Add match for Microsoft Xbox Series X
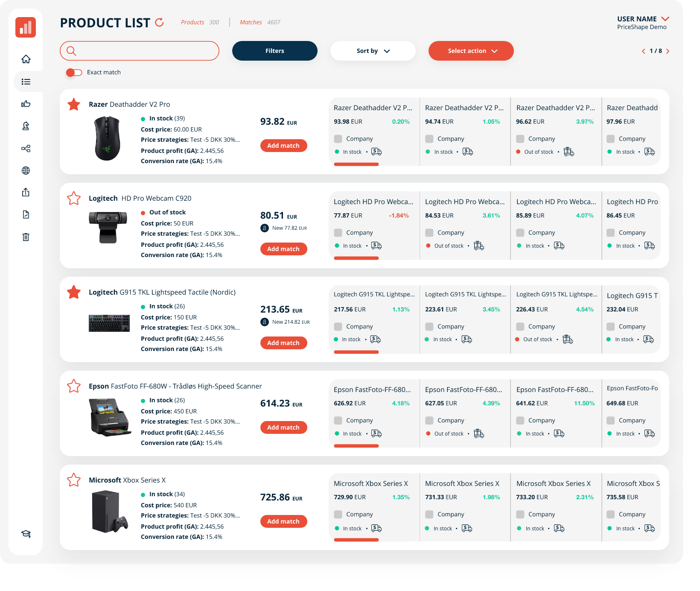Viewport: 700px width, 591px height. pyautogui.click(x=284, y=521)
